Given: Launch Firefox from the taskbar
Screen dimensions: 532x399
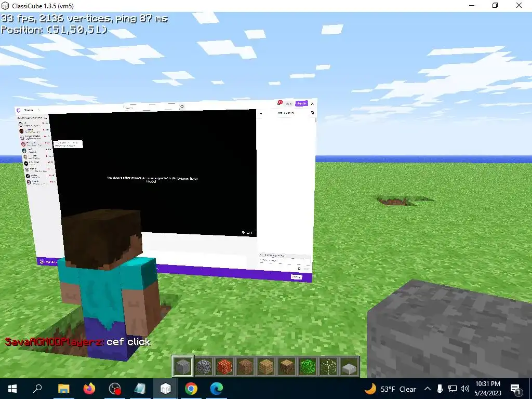Looking at the screenshot, I should pyautogui.click(x=89, y=389).
